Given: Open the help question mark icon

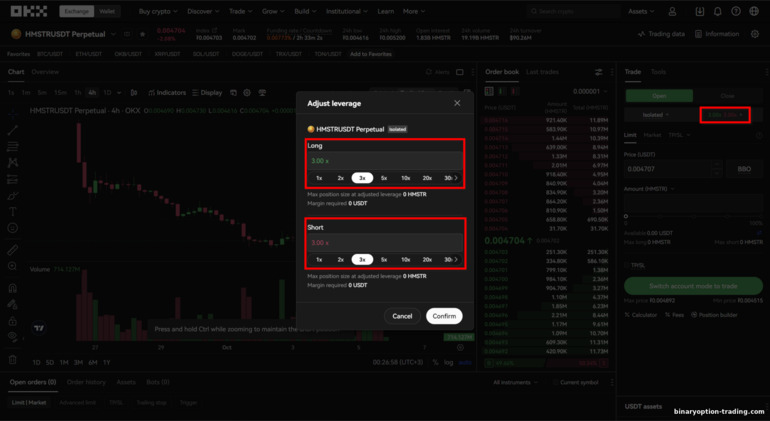Looking at the screenshot, I should click(x=736, y=11).
